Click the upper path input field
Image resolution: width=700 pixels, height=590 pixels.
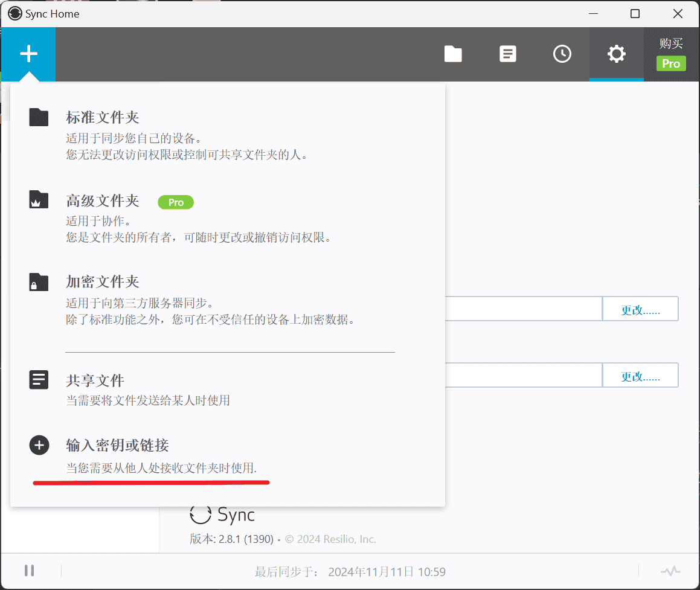click(x=524, y=309)
